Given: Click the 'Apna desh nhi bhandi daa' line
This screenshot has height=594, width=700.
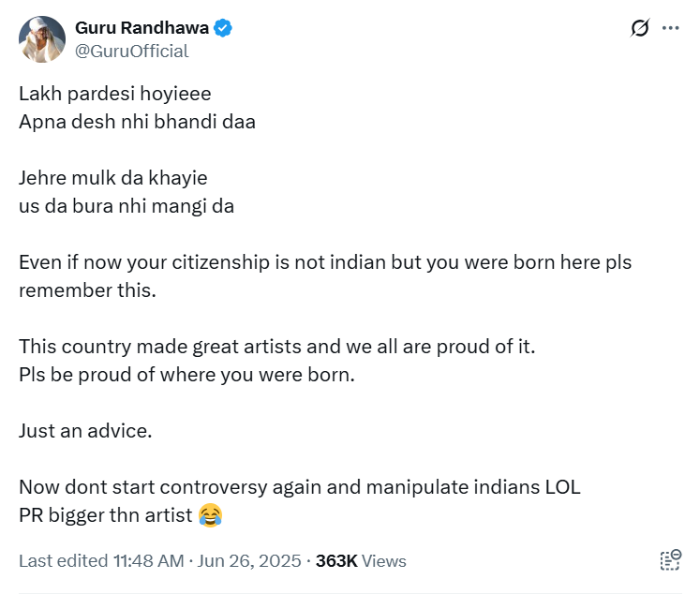Looking at the screenshot, I should pyautogui.click(x=137, y=122).
